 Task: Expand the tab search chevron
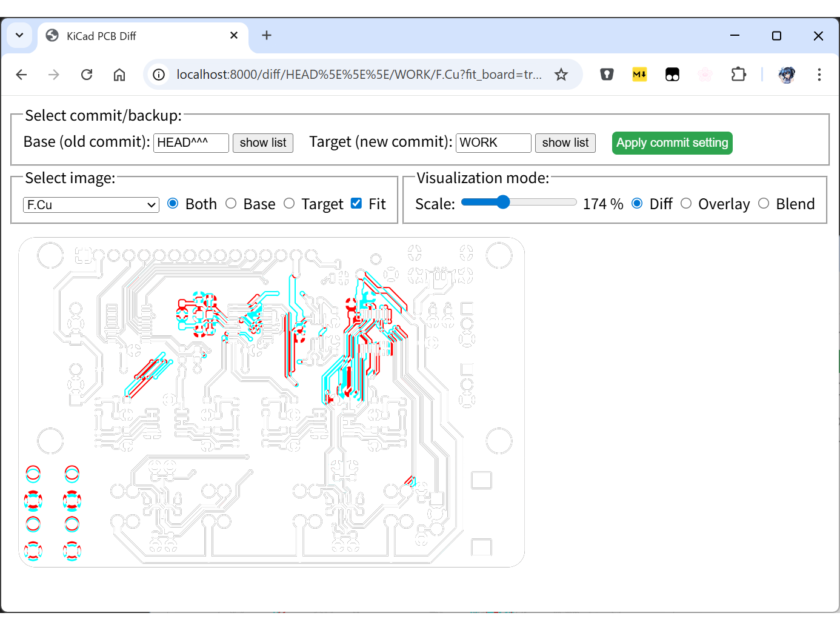tap(19, 35)
